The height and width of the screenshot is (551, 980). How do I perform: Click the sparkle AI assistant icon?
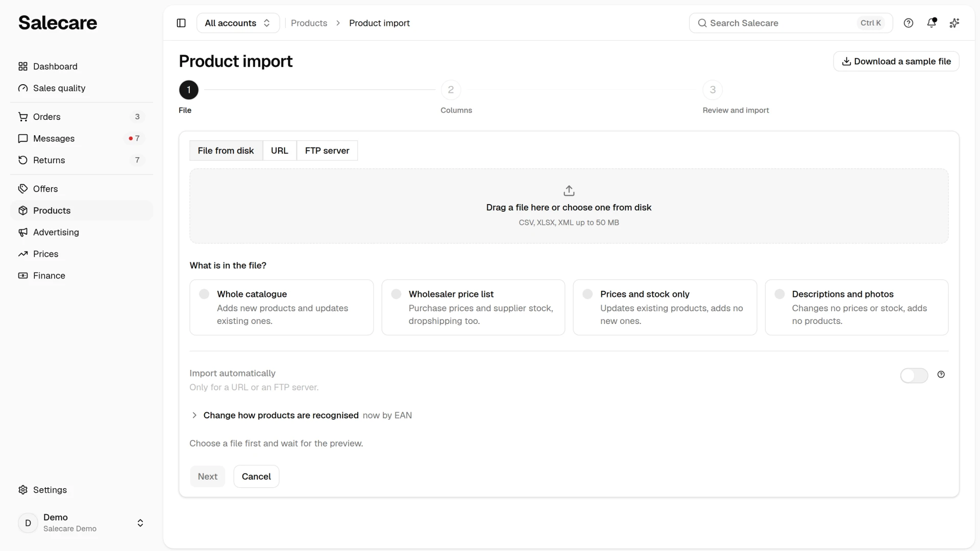point(954,23)
